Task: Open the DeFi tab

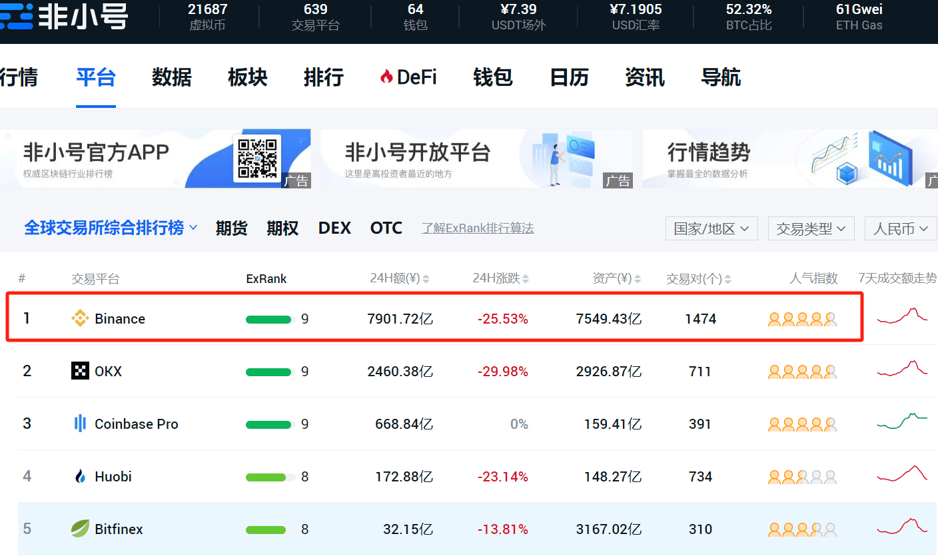Action: 408,77
